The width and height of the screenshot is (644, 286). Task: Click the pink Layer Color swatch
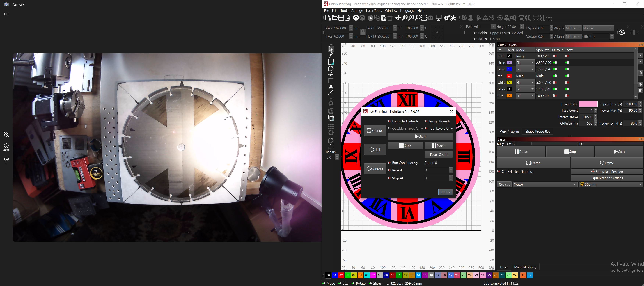click(x=588, y=104)
